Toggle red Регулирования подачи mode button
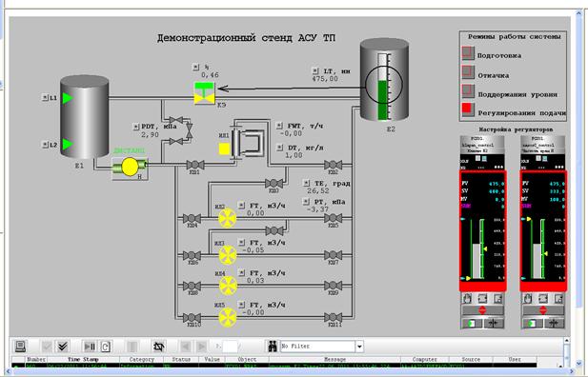This screenshot has height=377, width=588. 468,109
